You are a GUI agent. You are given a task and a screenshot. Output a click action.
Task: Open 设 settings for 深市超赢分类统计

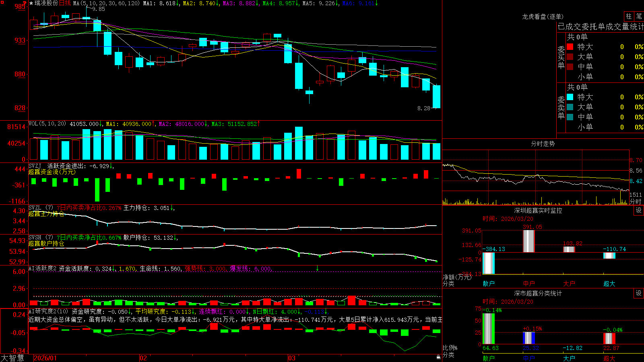pos(639,293)
